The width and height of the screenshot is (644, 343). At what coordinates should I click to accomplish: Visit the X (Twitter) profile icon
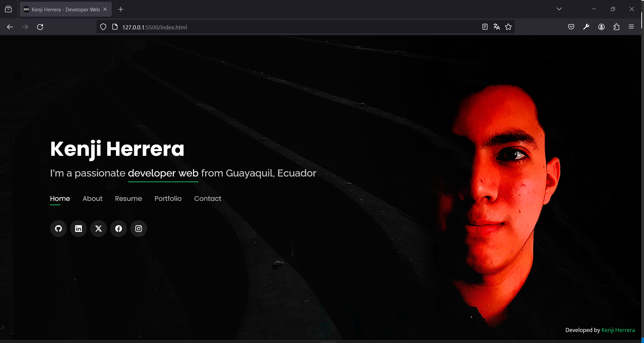[x=99, y=229]
